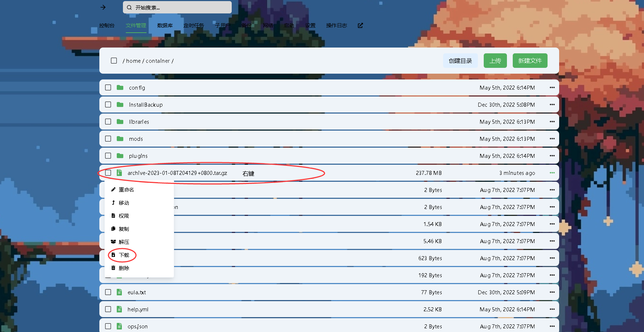Toggle the select-all checkbox beside the path
Image resolution: width=644 pixels, height=332 pixels.
114,61
